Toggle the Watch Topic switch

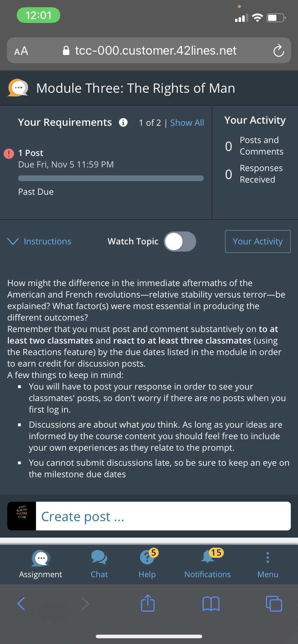click(180, 241)
